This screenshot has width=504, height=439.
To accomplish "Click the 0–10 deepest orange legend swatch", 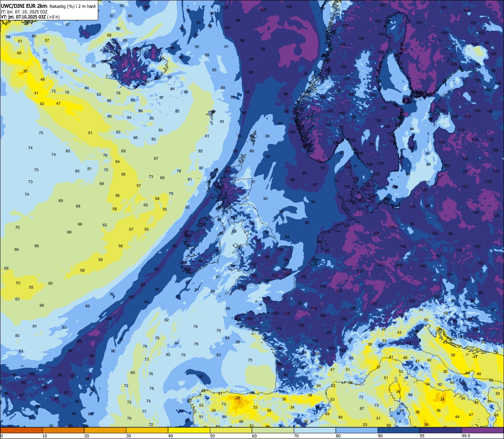I will 21,430.
